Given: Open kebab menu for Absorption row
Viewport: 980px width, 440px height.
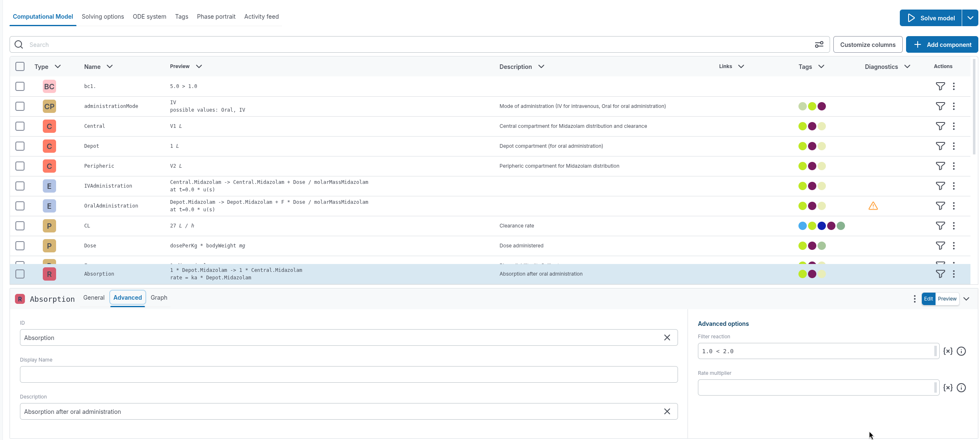Looking at the screenshot, I should tap(954, 274).
